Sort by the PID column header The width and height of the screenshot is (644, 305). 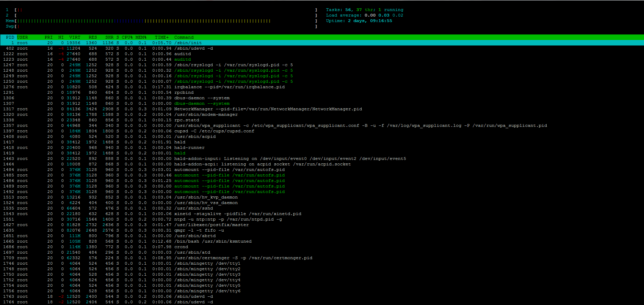pyautogui.click(x=10, y=37)
